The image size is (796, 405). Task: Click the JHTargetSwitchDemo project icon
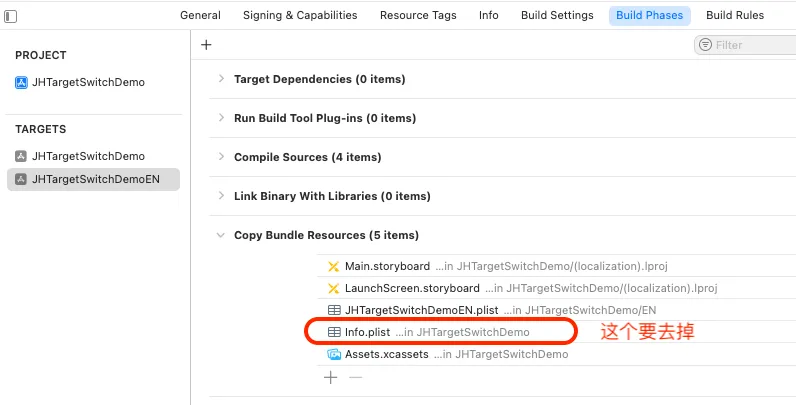(x=21, y=83)
